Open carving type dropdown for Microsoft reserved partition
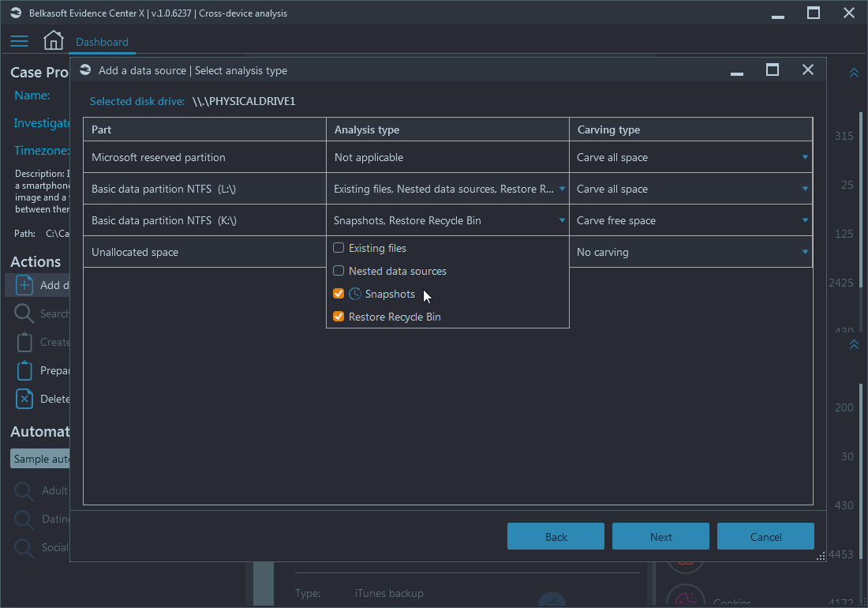Image resolution: width=868 pixels, height=608 pixels. [x=805, y=157]
